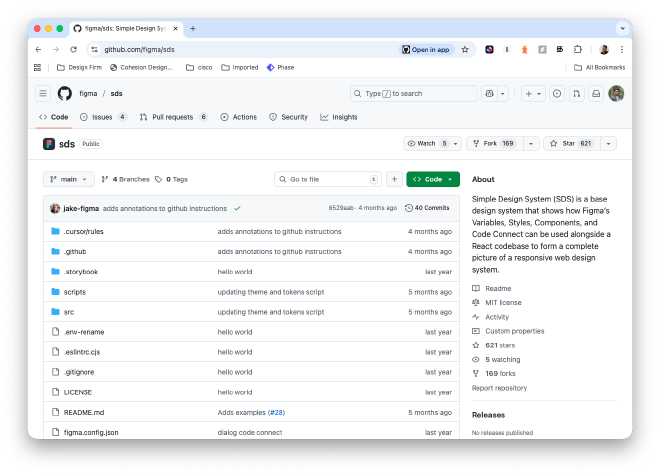View 169 forks link

point(494,374)
